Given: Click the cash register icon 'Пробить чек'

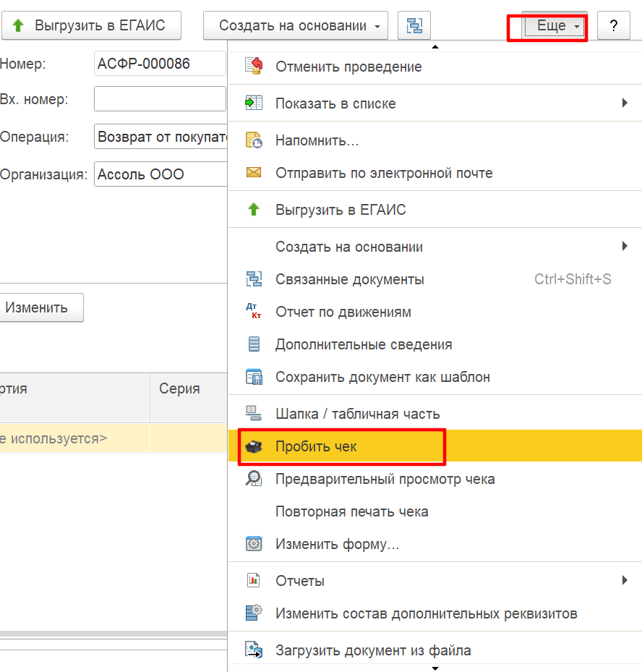Looking at the screenshot, I should click(x=254, y=446).
